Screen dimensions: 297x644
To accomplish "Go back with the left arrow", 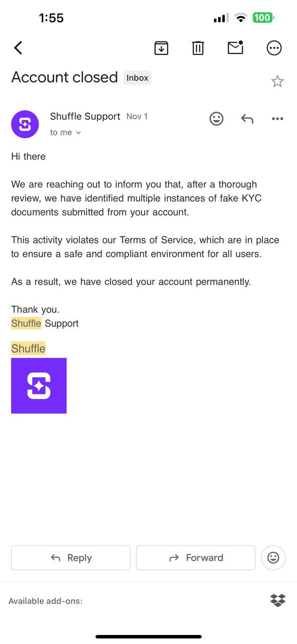I will tap(18, 48).
